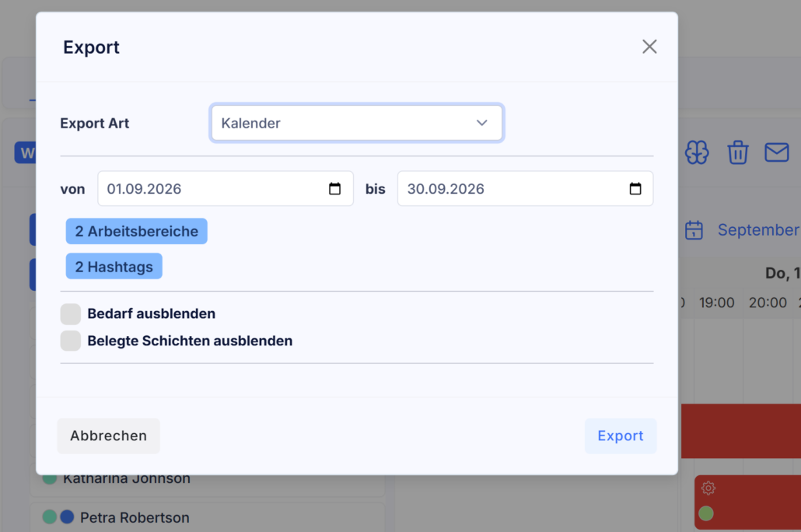Screen dimensions: 801x532
Task: Expand the 2 Arbeitsbereiche selector
Action: 136,231
